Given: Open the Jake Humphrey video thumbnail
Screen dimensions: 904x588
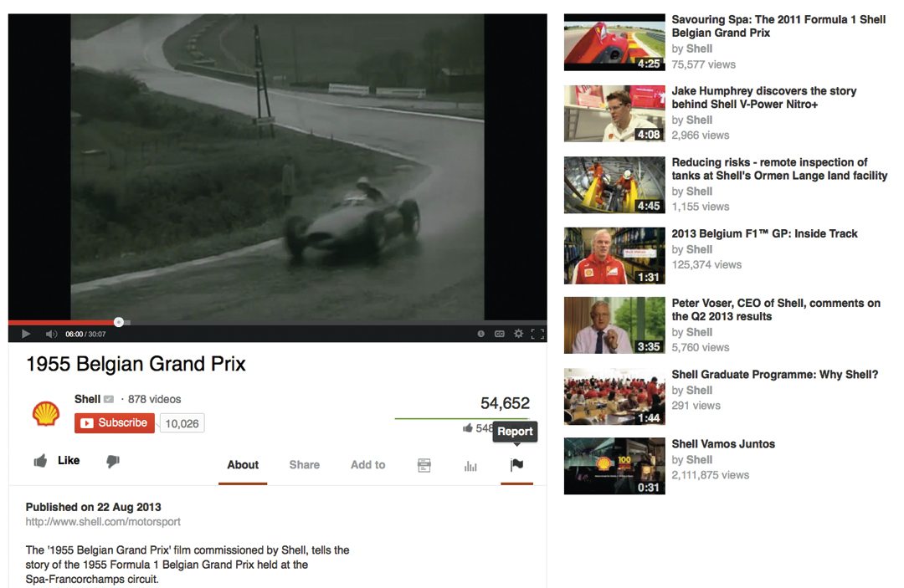Looking at the screenshot, I should click(x=614, y=114).
